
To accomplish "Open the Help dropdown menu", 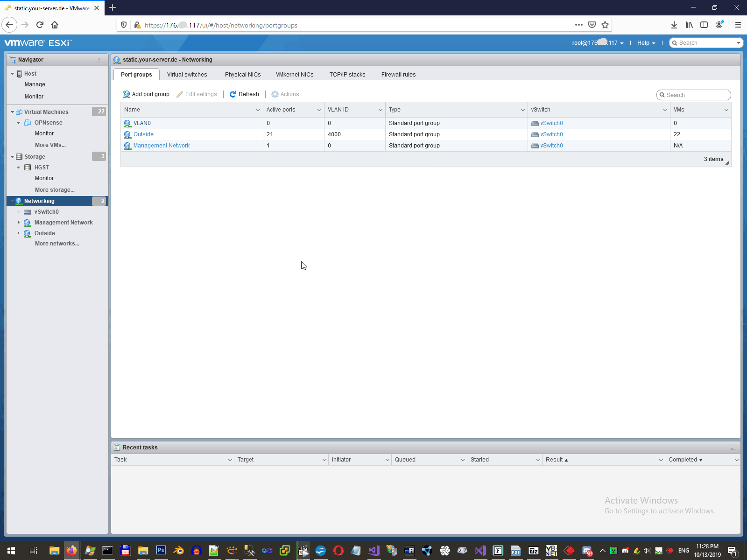I will pyautogui.click(x=646, y=43).
